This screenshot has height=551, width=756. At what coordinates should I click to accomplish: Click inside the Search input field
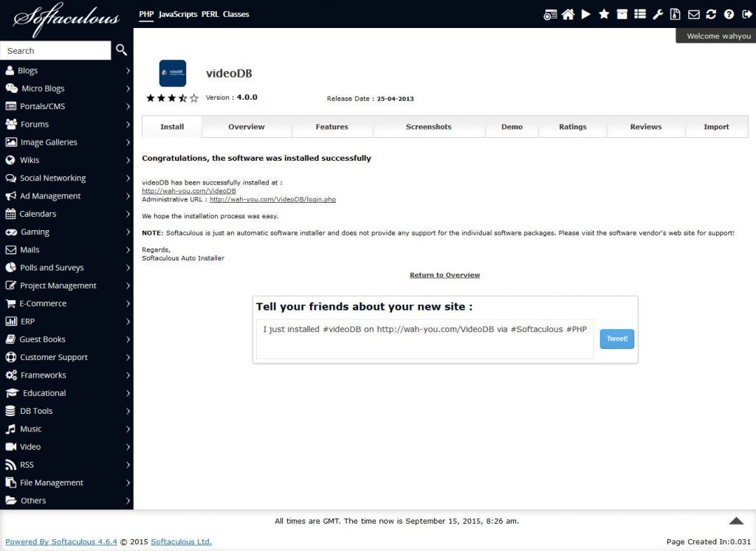[55, 50]
